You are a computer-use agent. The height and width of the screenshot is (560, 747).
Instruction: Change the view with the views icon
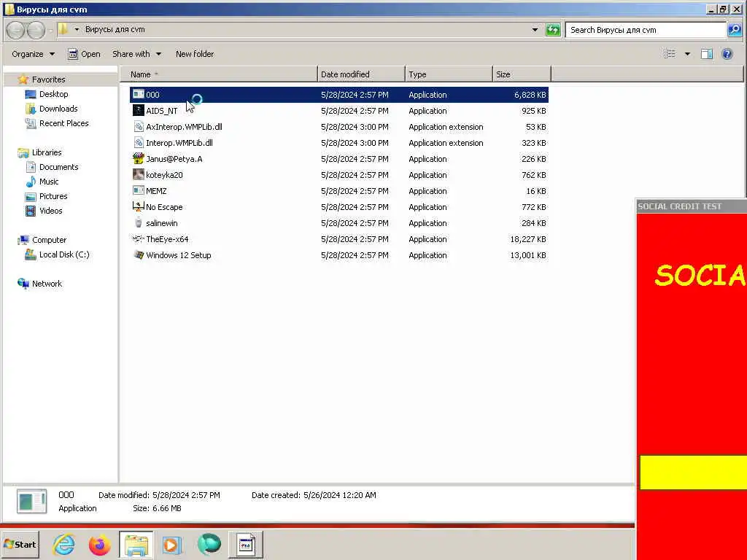[x=670, y=54]
